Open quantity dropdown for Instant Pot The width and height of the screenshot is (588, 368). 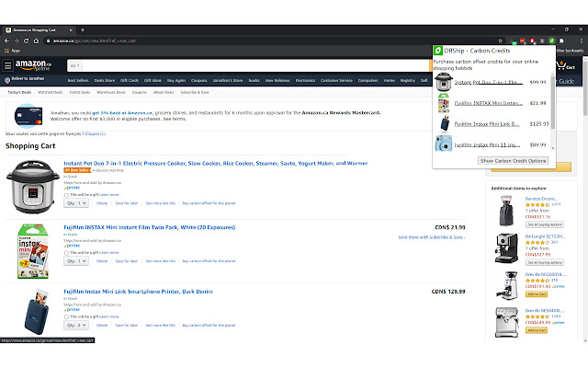pos(76,203)
